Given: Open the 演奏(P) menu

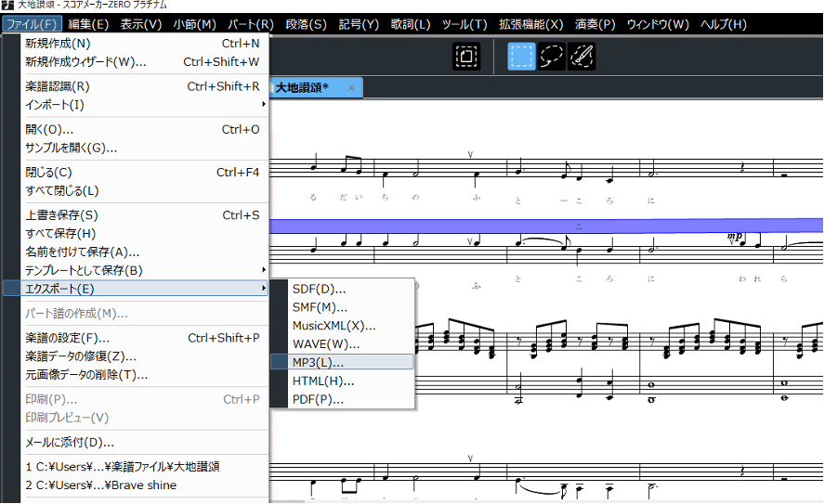Looking at the screenshot, I should point(595,24).
